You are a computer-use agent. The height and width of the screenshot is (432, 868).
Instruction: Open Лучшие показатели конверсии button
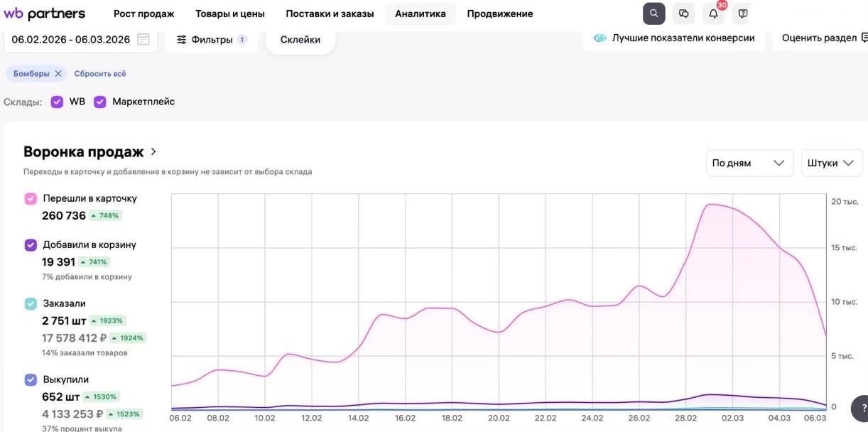[x=674, y=38]
